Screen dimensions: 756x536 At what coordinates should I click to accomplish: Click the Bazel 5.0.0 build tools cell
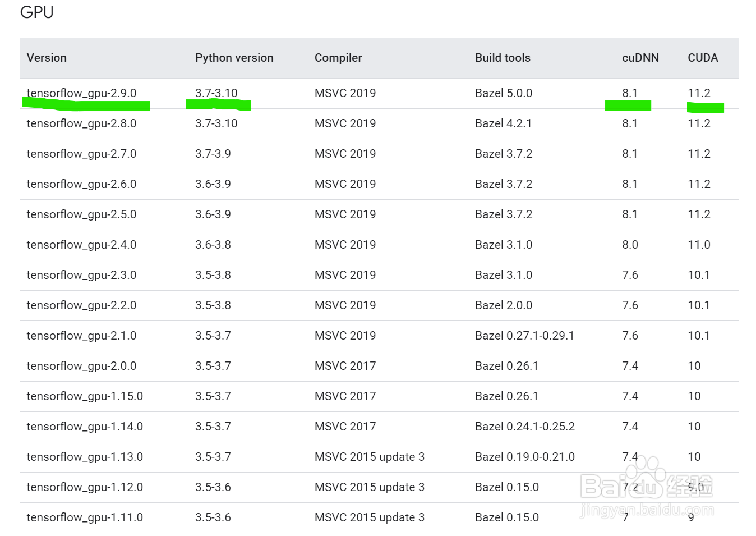click(504, 93)
